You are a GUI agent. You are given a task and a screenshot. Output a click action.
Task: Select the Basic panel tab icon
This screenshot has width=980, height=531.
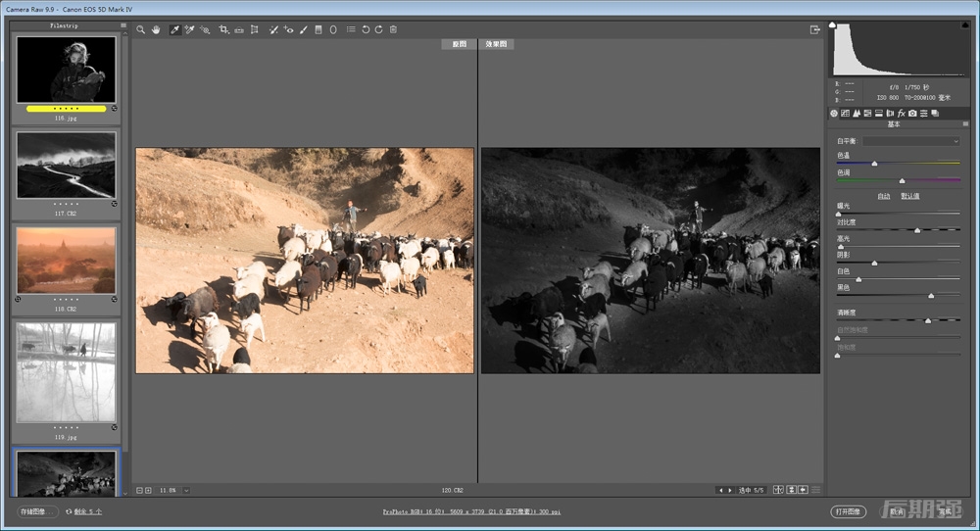click(834, 113)
